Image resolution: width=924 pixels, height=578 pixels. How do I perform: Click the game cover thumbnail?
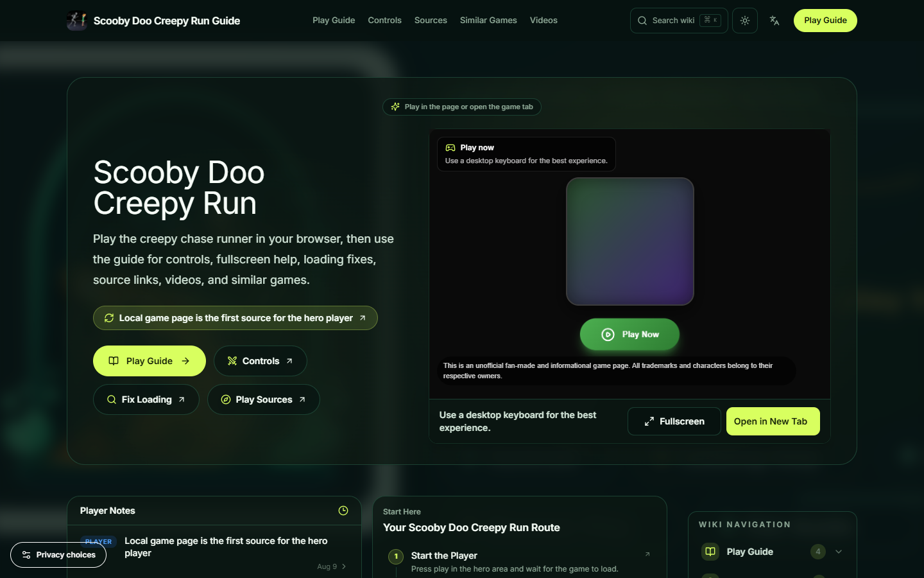(x=630, y=241)
